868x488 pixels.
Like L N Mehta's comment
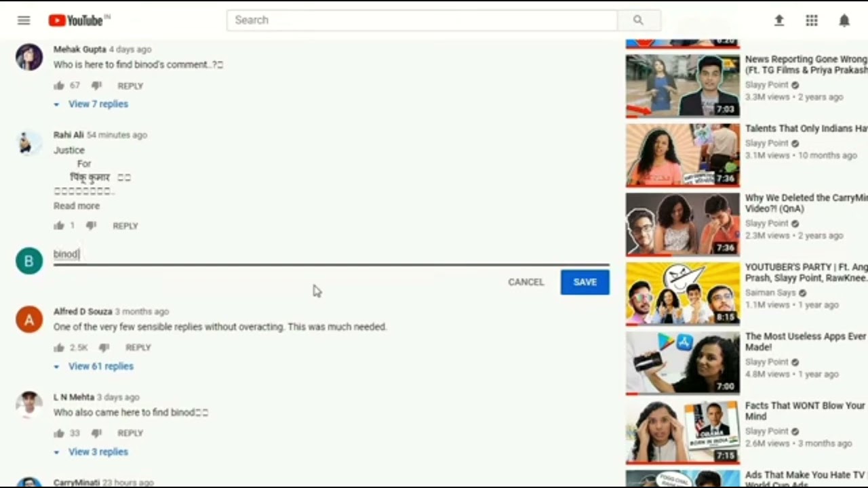59,433
